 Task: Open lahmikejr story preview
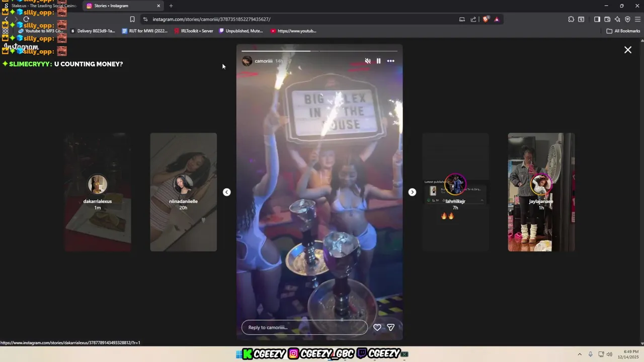(x=455, y=192)
